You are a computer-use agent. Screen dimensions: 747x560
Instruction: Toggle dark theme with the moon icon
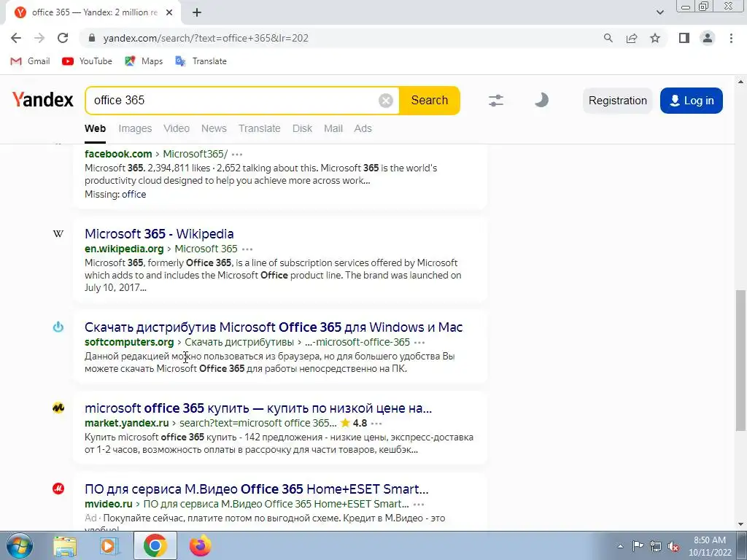pyautogui.click(x=541, y=100)
